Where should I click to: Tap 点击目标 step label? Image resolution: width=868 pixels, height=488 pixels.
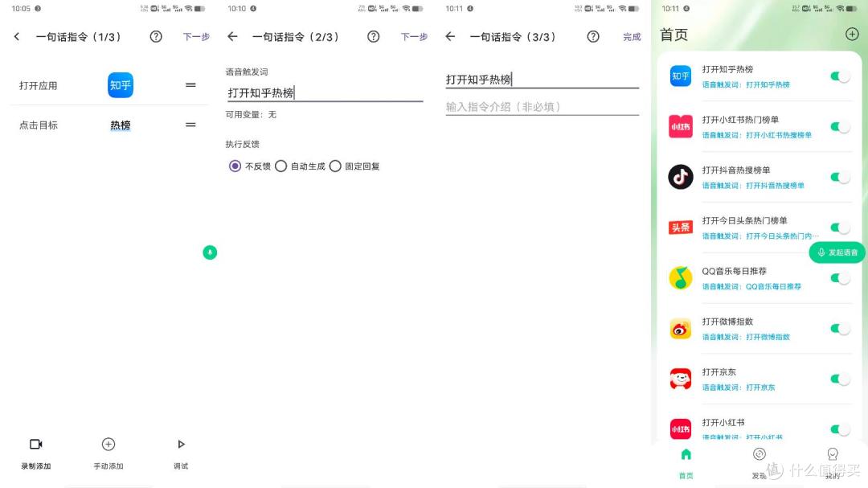tap(39, 125)
